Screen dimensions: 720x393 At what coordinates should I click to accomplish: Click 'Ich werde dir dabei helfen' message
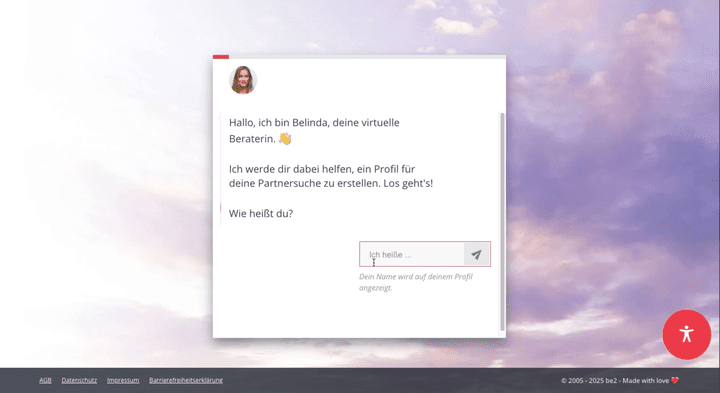(x=331, y=176)
